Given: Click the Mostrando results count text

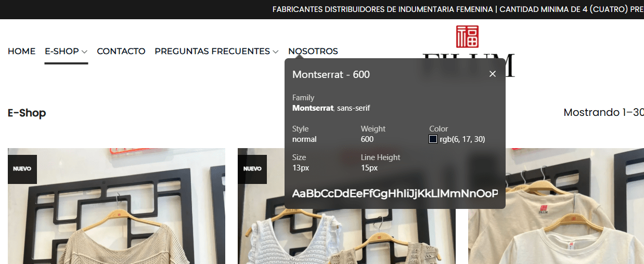Looking at the screenshot, I should tap(603, 112).
